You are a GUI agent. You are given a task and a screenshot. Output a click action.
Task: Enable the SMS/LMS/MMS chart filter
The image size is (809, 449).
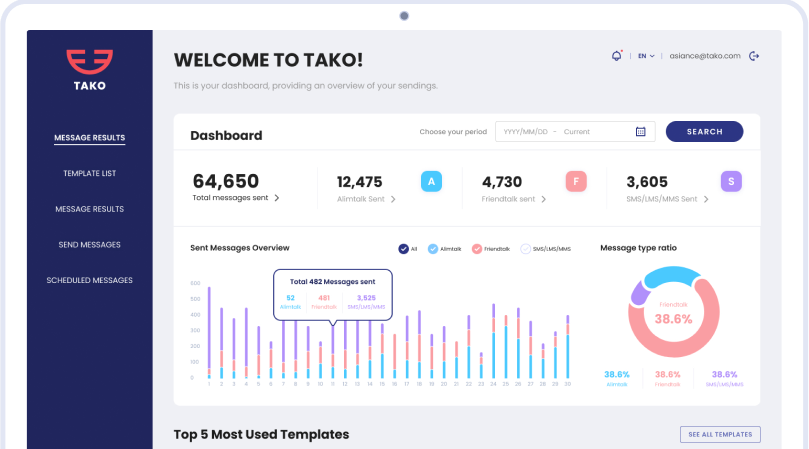(525, 248)
